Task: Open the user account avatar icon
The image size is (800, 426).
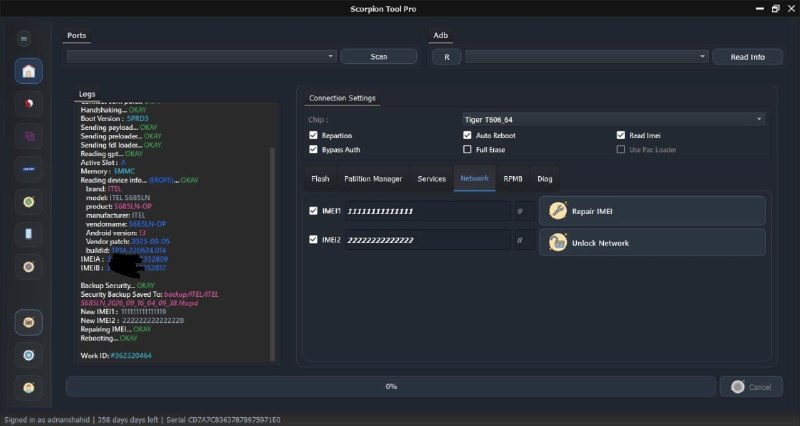Action: [x=29, y=388]
